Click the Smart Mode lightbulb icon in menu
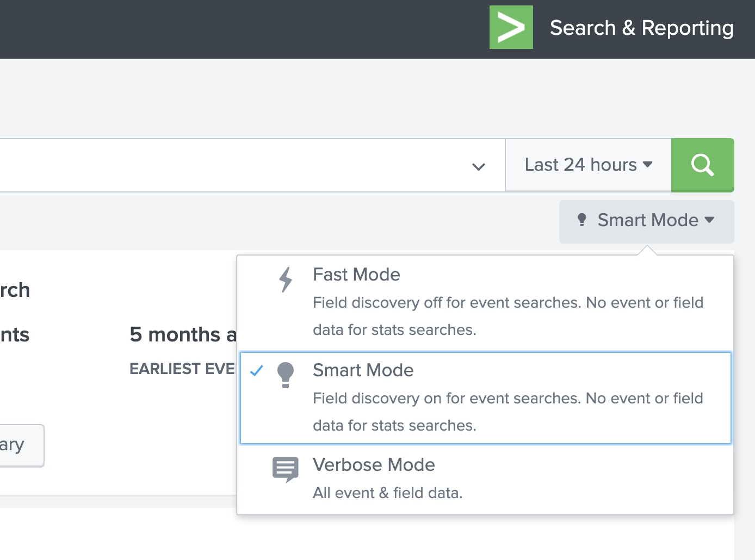 286,375
